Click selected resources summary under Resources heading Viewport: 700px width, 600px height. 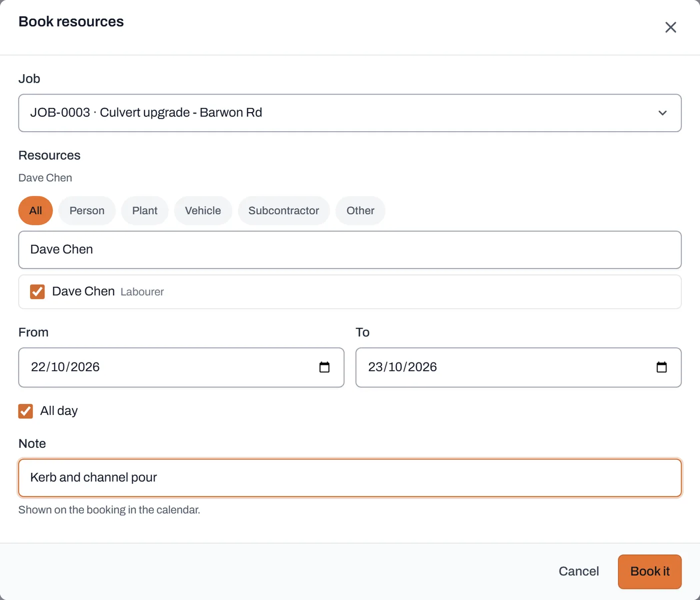[45, 178]
